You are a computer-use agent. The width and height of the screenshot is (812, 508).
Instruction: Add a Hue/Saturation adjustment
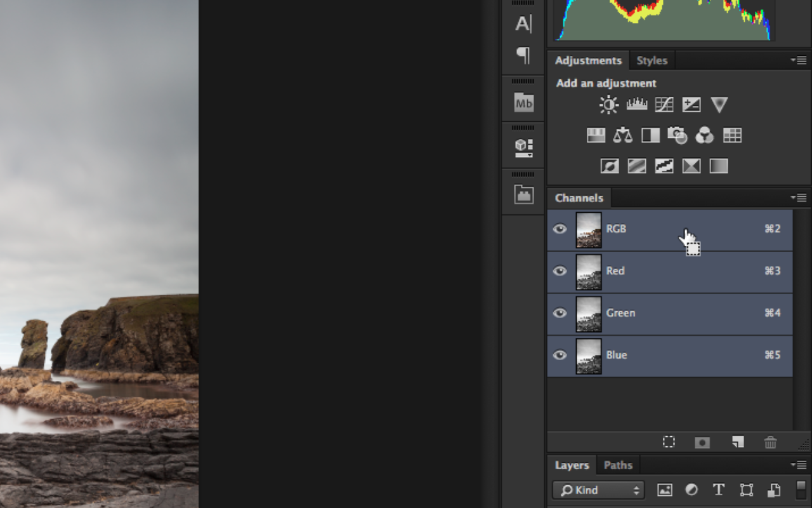(x=596, y=135)
